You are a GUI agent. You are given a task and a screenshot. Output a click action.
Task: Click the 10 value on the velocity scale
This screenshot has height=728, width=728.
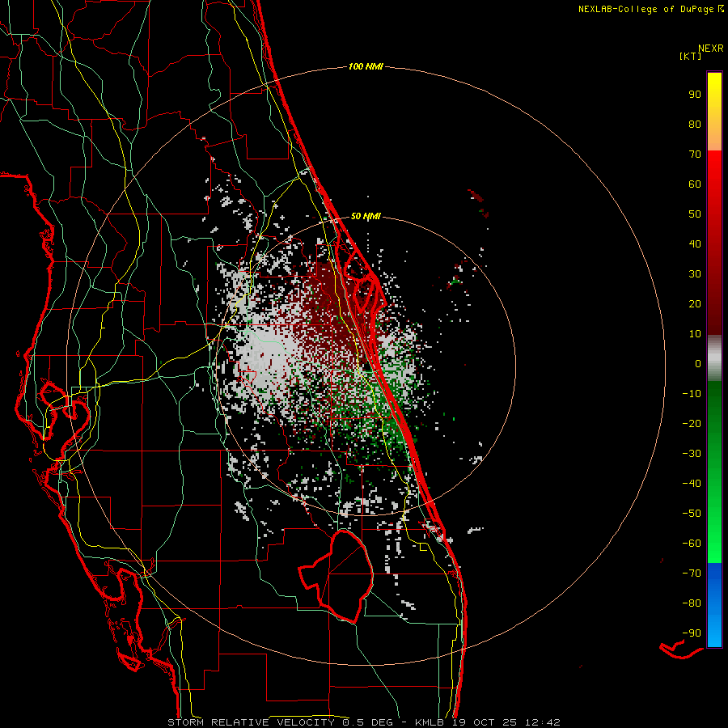point(695,334)
